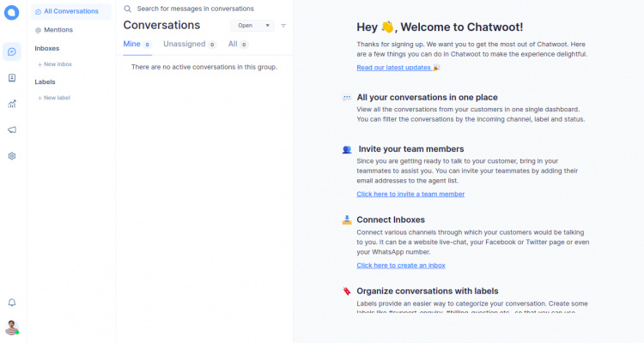Expand the Open status dropdown
The image size is (644, 343).
252,26
